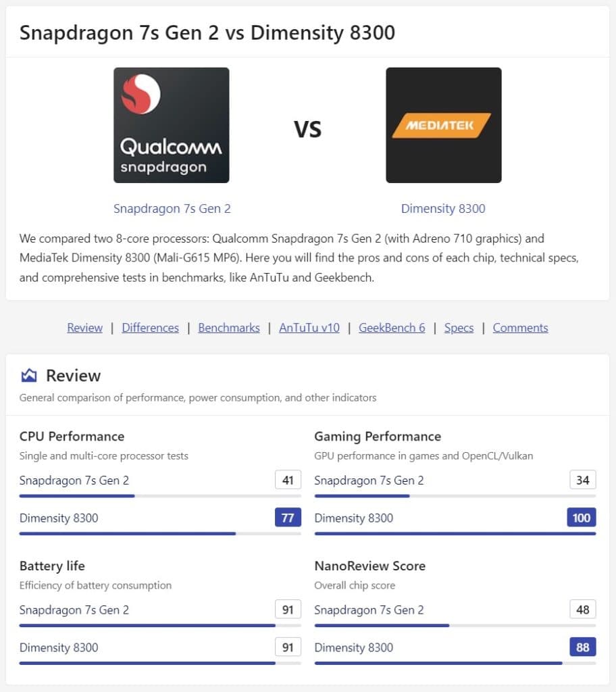Open the Snapdragon 7s Gen 2 chip page
616x692 pixels.
[x=172, y=209]
